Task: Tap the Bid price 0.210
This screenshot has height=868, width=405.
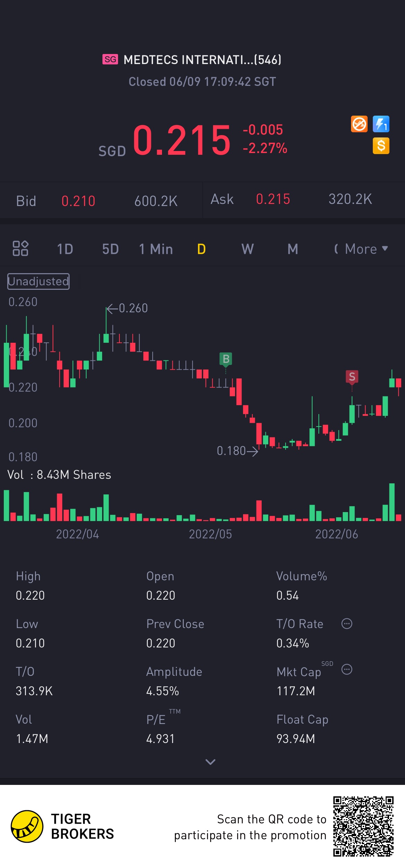Action: (x=78, y=201)
